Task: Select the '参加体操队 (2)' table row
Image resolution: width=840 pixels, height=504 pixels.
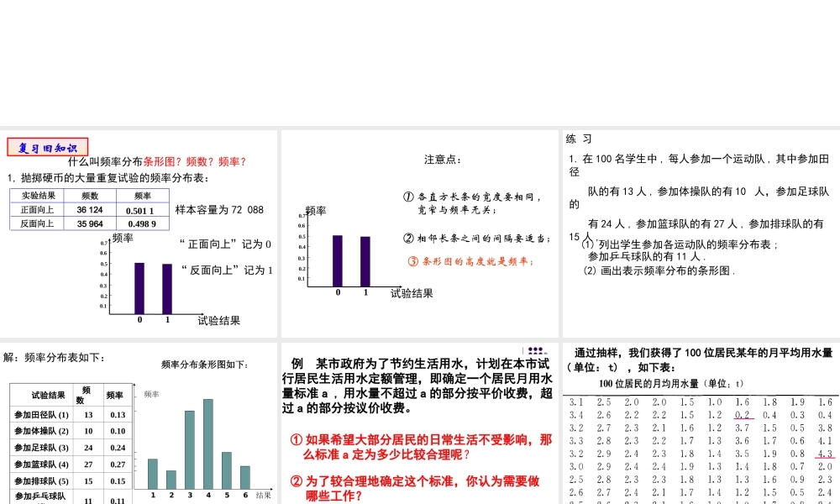Action: click(71, 431)
